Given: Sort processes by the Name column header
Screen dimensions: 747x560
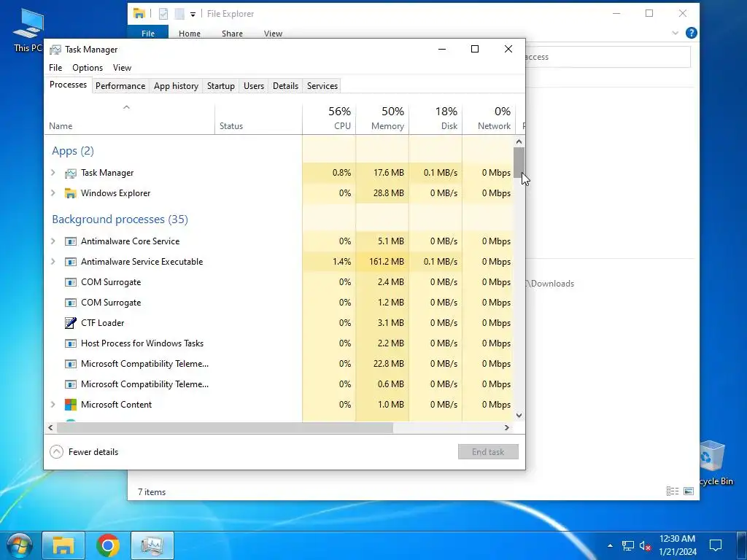Looking at the screenshot, I should 129,119.
